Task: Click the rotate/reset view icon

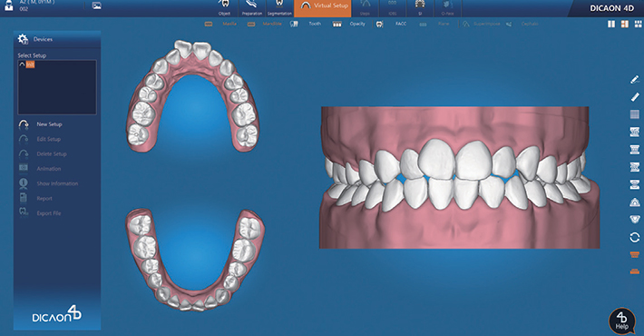Action: coord(635,237)
